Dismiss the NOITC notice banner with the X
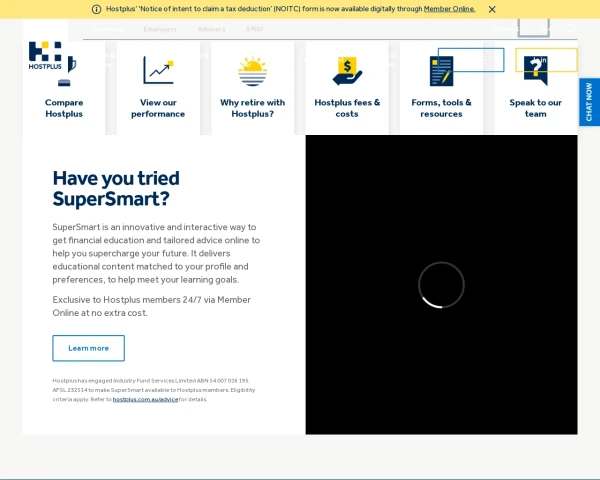Viewport: 600px width, 480px height. 492,9
